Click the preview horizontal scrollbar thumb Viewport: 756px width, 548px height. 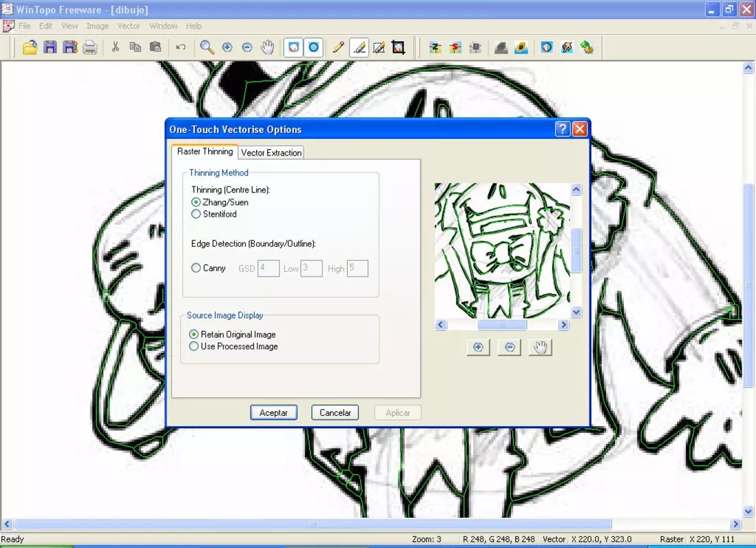point(502,325)
